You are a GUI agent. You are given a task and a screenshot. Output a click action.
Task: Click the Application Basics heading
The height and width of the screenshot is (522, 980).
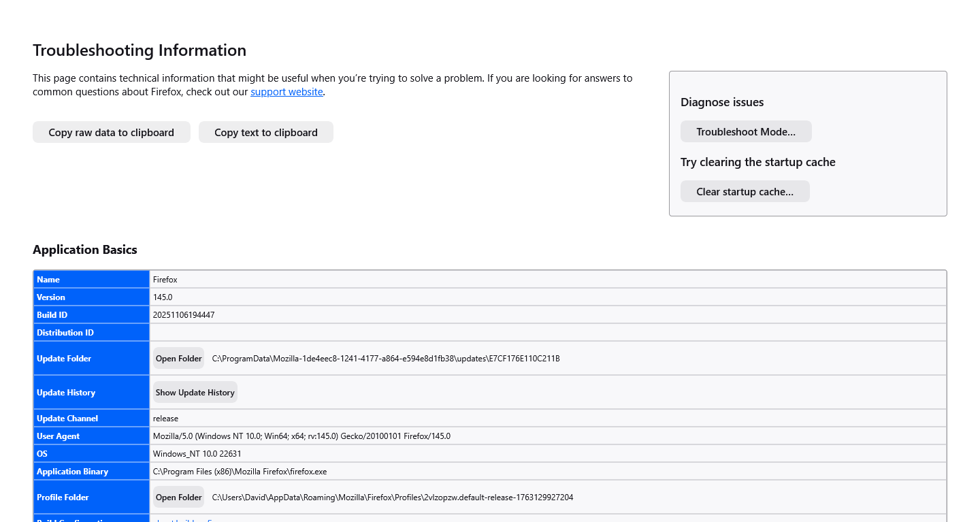[x=85, y=250]
